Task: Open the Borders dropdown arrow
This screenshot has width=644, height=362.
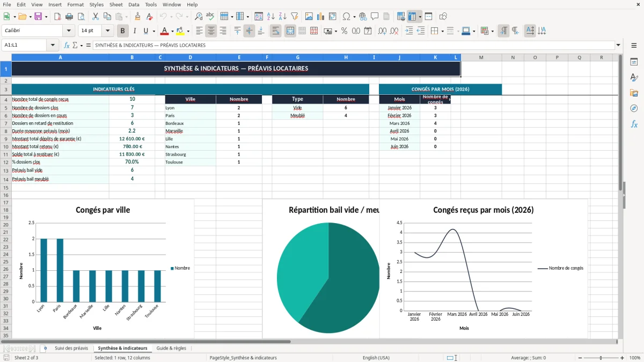Action: click(443, 31)
